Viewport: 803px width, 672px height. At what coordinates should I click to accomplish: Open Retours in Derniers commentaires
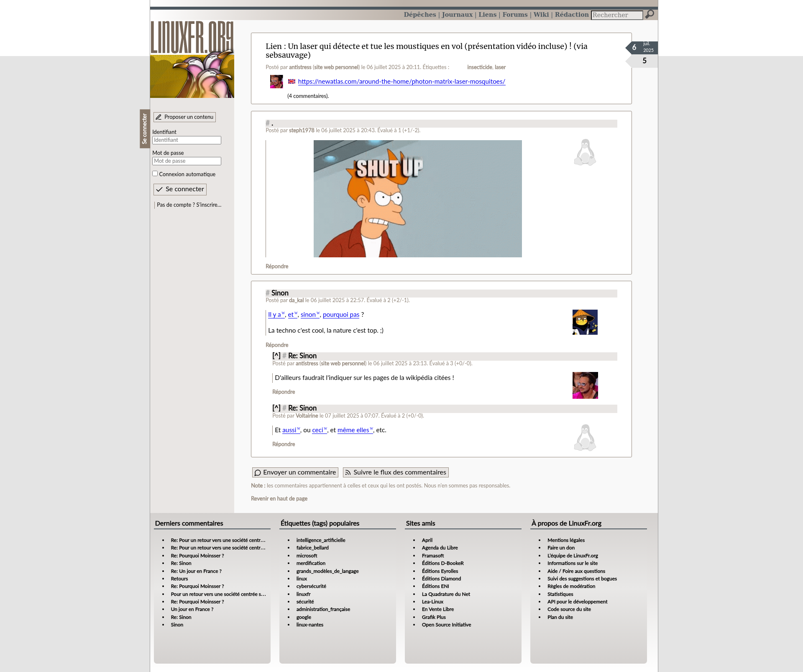pyautogui.click(x=179, y=579)
